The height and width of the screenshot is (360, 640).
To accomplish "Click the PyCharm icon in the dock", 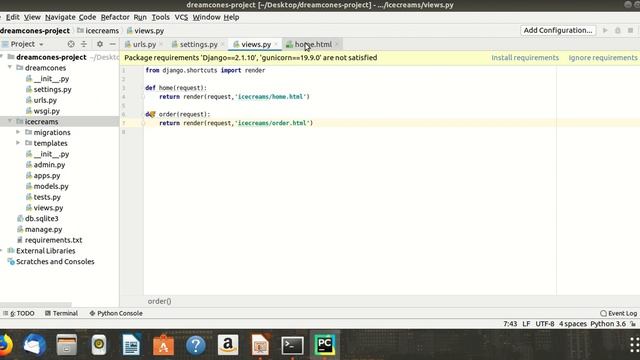I will click(324, 345).
